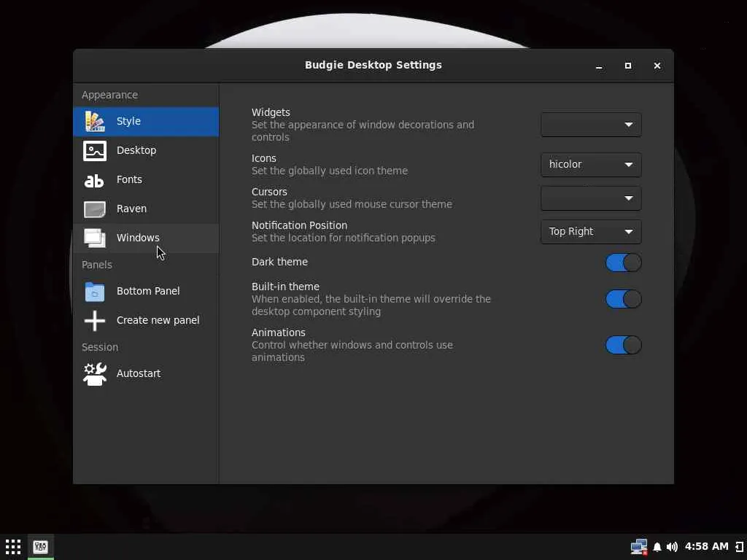The width and height of the screenshot is (747, 560).
Task: Click the Budgie Desktop Settings title
Action: pos(373,65)
